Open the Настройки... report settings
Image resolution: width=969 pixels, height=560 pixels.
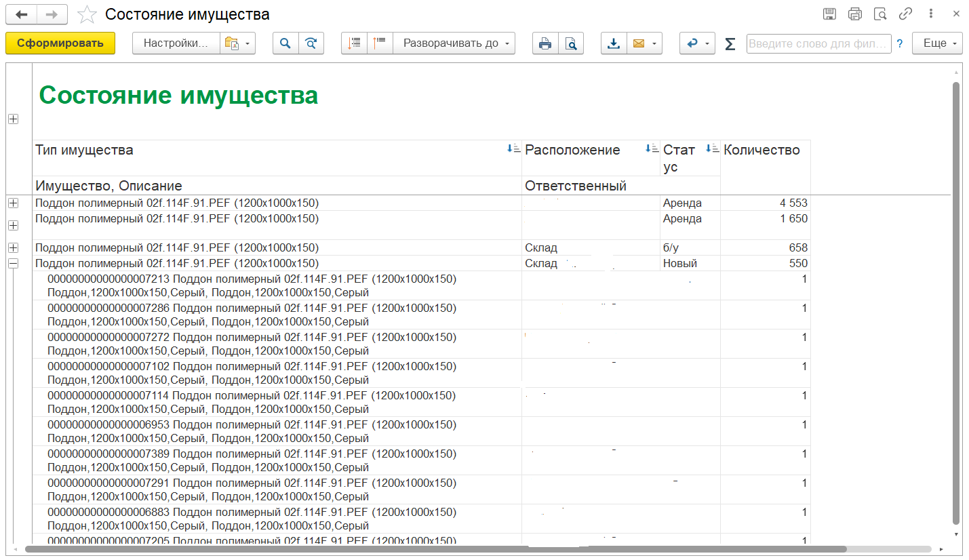pos(176,43)
